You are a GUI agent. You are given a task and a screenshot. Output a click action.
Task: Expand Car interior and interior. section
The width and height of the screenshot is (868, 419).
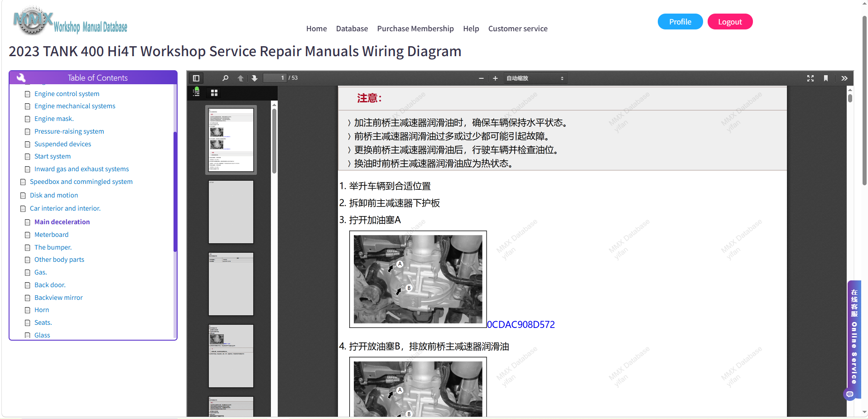pos(65,208)
